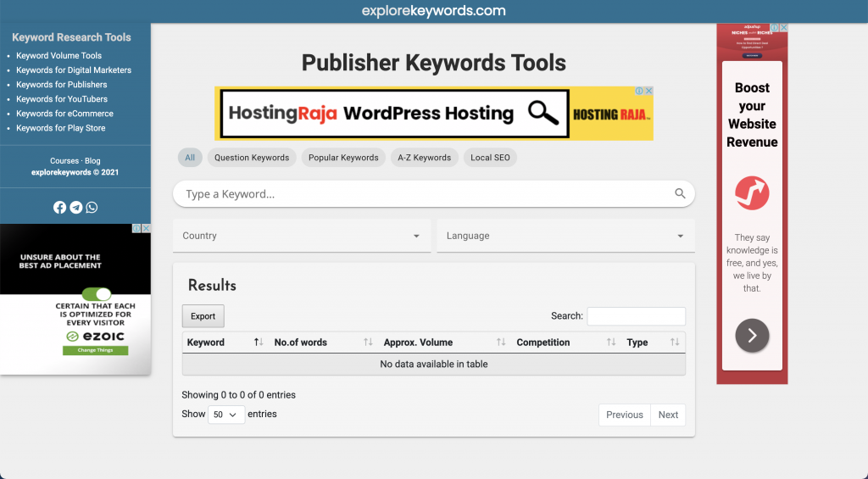Select the A-Z Keywords tab
868x479 pixels.
click(424, 158)
